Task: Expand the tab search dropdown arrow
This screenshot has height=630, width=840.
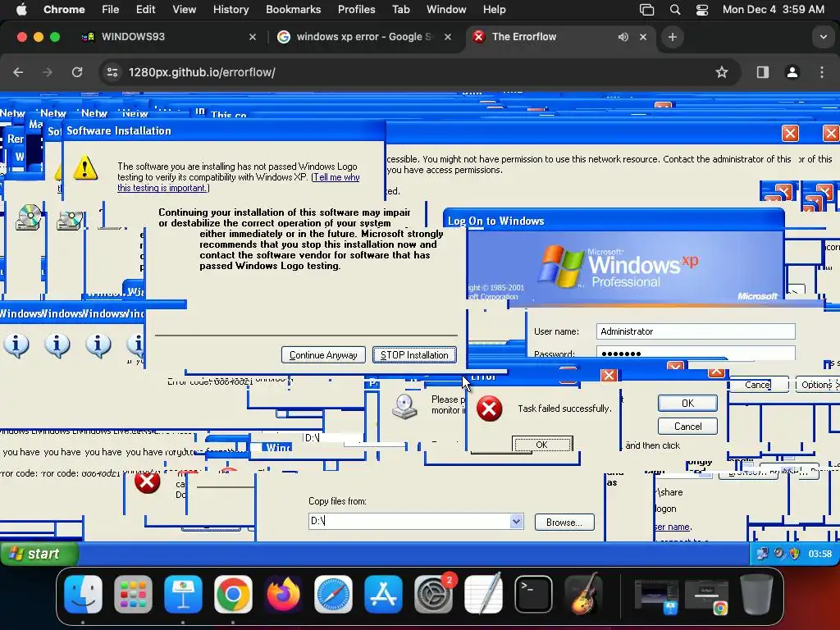Action: pyautogui.click(x=823, y=37)
